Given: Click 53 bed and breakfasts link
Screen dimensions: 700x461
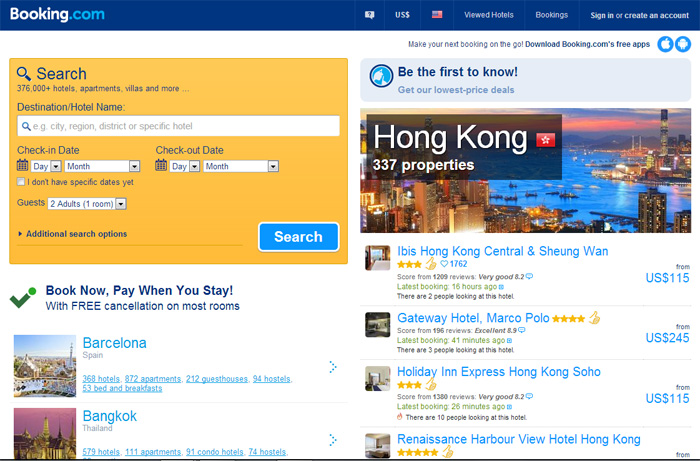Looking at the screenshot, I should coord(122,388).
